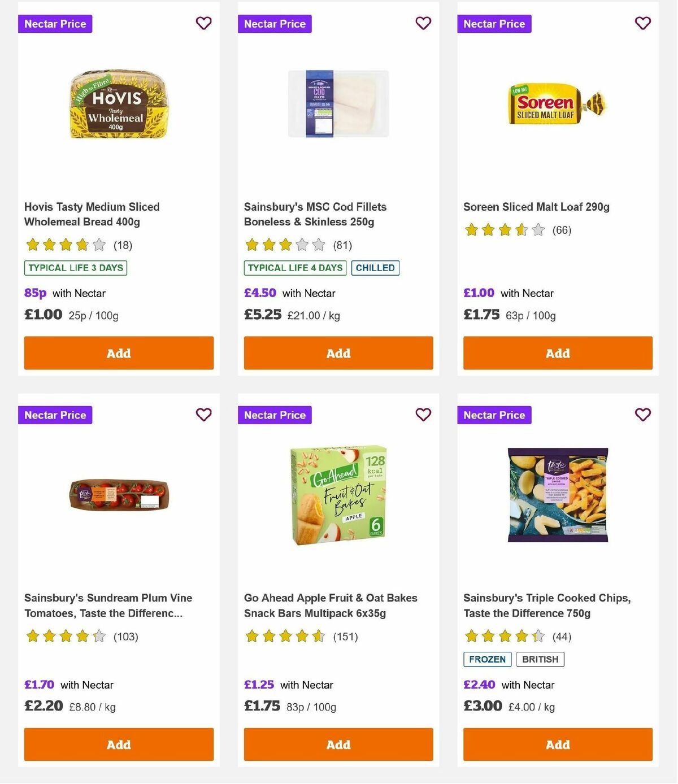Click the heart icon on Sainsbury's MSC Cod Fillets

click(423, 24)
